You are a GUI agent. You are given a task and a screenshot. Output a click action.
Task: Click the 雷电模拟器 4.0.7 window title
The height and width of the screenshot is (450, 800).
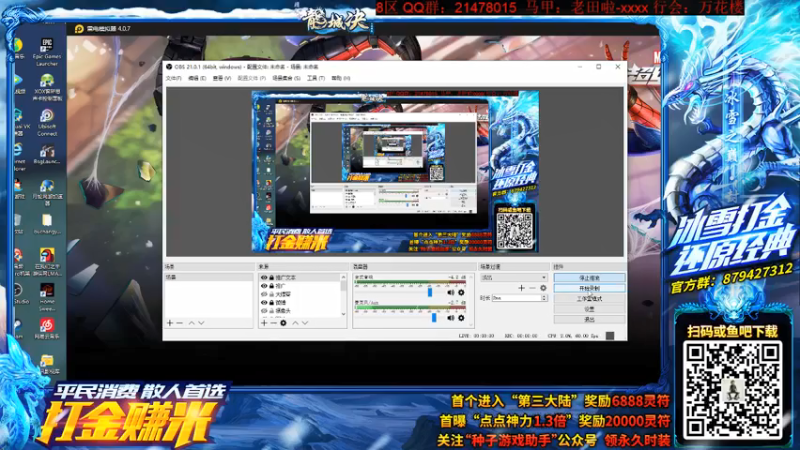point(109,29)
